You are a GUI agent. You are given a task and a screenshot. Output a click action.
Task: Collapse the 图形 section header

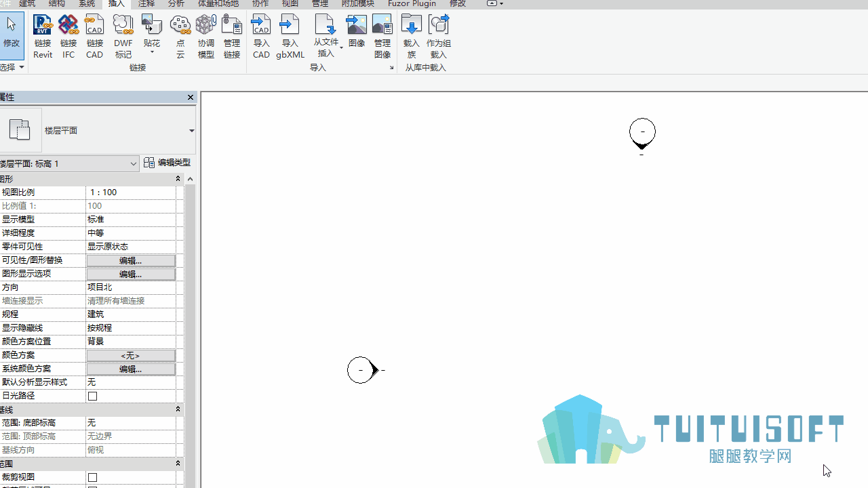[178, 179]
